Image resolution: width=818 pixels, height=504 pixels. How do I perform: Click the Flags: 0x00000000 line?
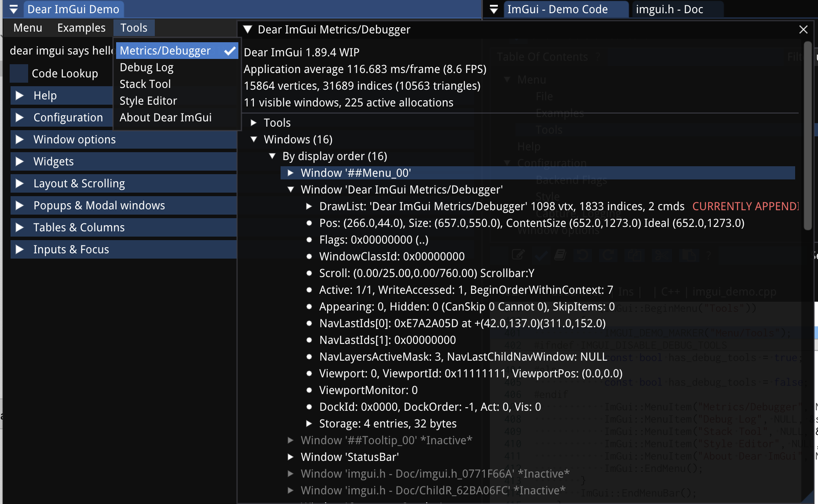(x=374, y=240)
